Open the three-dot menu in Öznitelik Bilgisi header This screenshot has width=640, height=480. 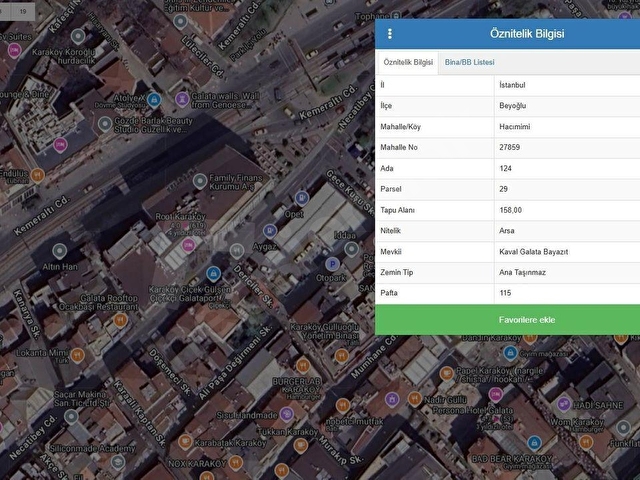390,34
